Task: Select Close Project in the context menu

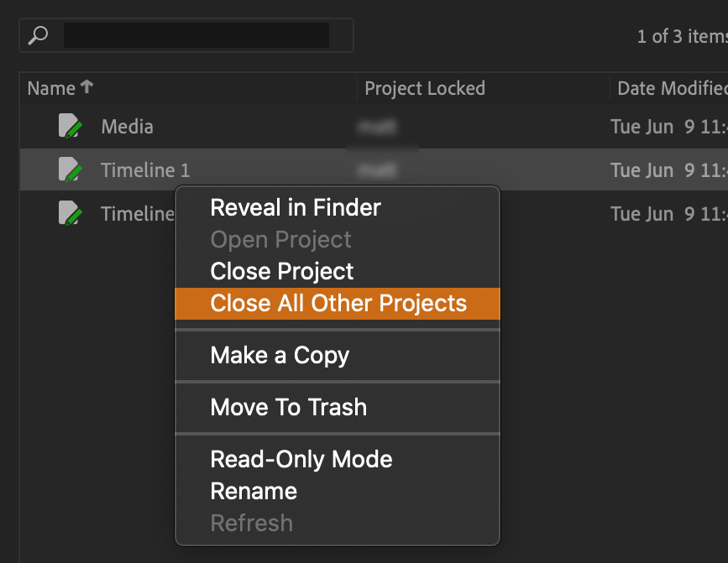Action: [x=282, y=271]
